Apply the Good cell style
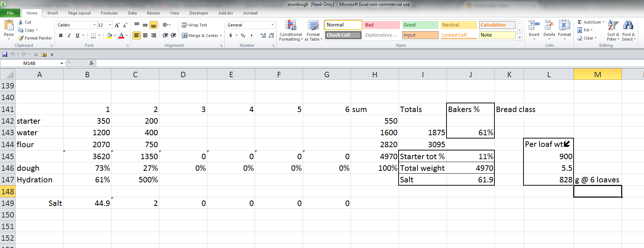 click(x=420, y=25)
